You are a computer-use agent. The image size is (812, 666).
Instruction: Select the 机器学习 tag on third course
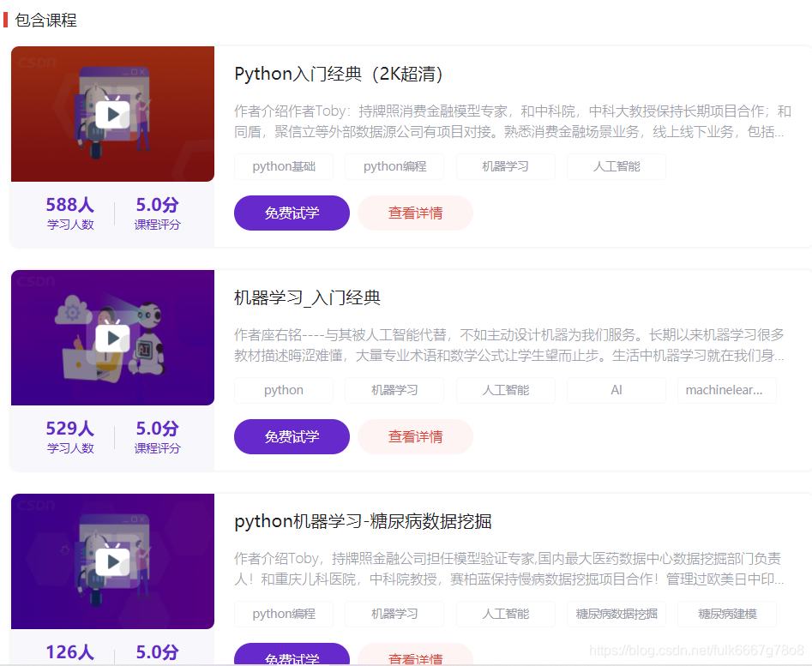394,614
